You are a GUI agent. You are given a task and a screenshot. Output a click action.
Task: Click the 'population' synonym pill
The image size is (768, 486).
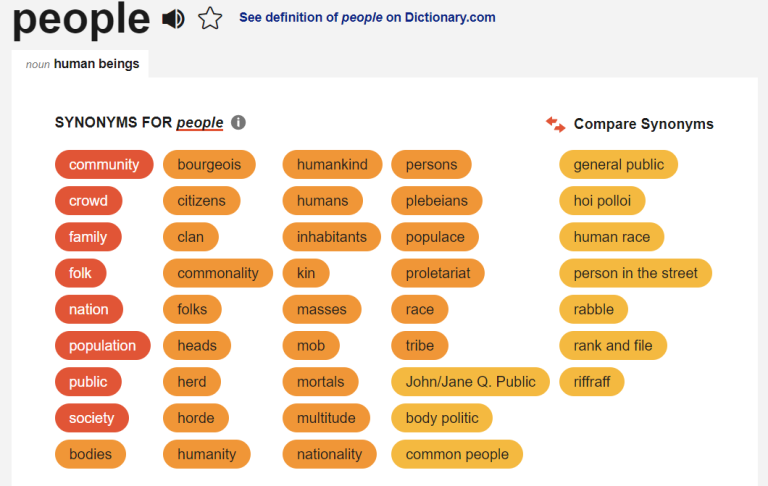tap(102, 345)
